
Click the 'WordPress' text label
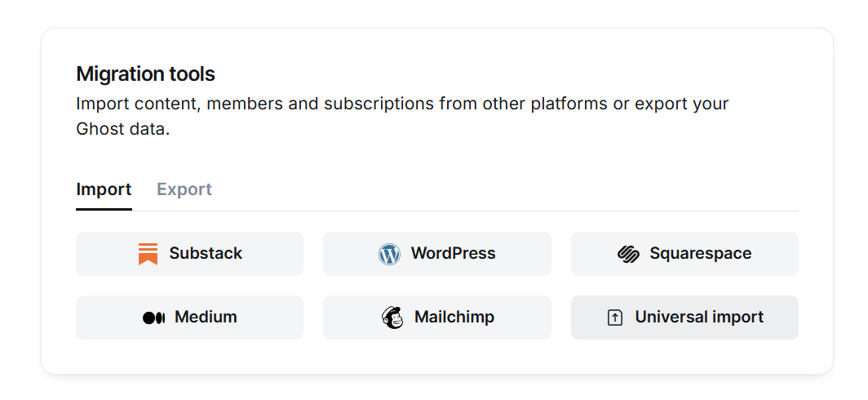pyautogui.click(x=453, y=254)
